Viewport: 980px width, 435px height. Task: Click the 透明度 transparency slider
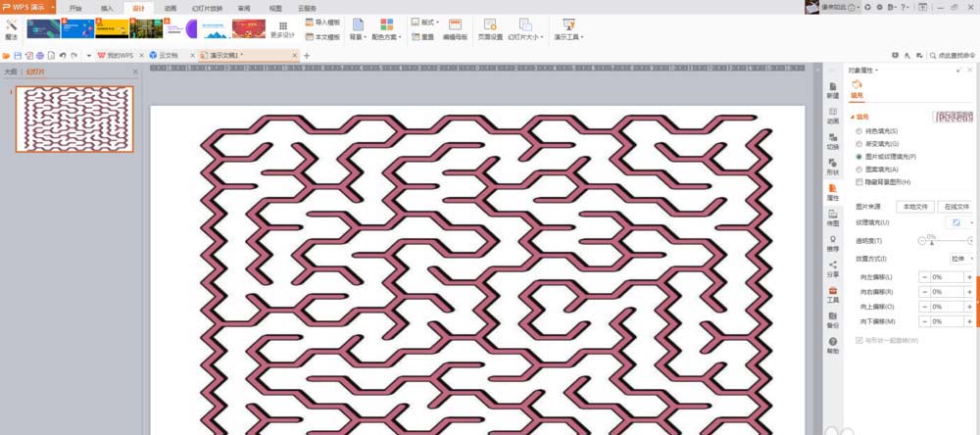click(x=946, y=241)
